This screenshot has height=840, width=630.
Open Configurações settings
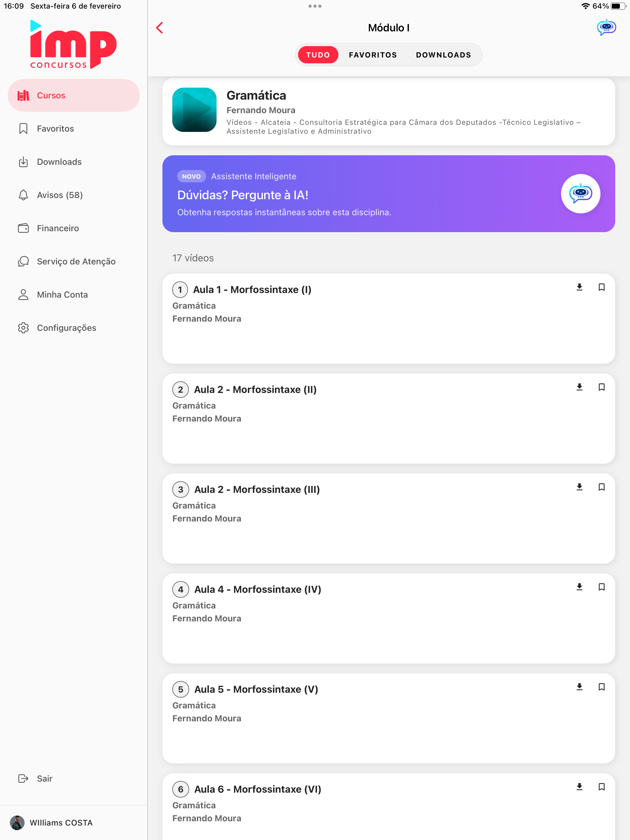click(74, 328)
